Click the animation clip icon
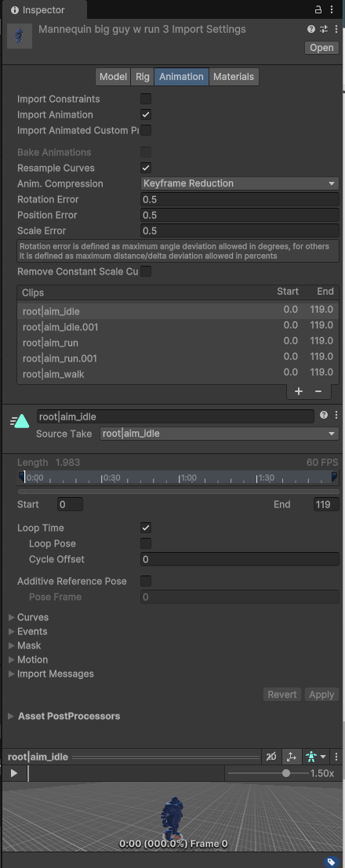Image resolution: width=345 pixels, height=868 pixels. click(x=20, y=421)
